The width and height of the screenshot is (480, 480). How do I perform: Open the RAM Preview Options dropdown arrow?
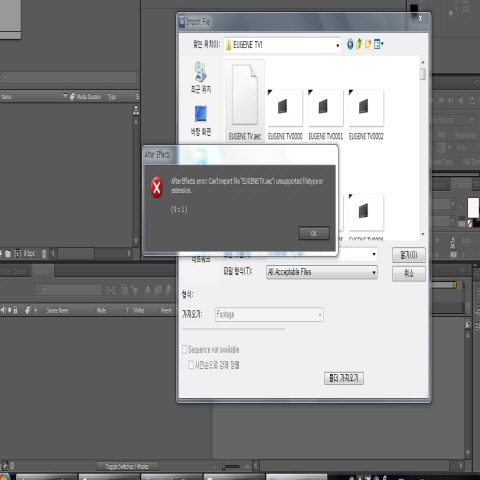(472, 120)
